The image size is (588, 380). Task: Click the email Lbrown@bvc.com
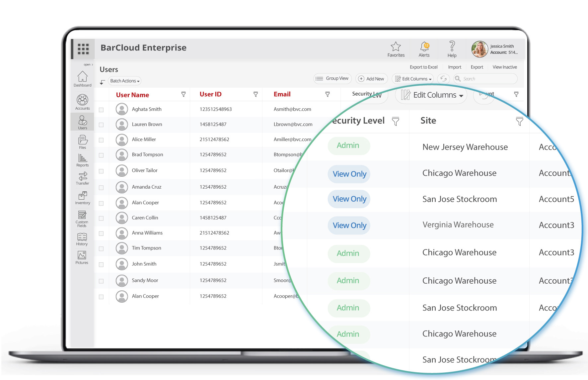pos(293,124)
